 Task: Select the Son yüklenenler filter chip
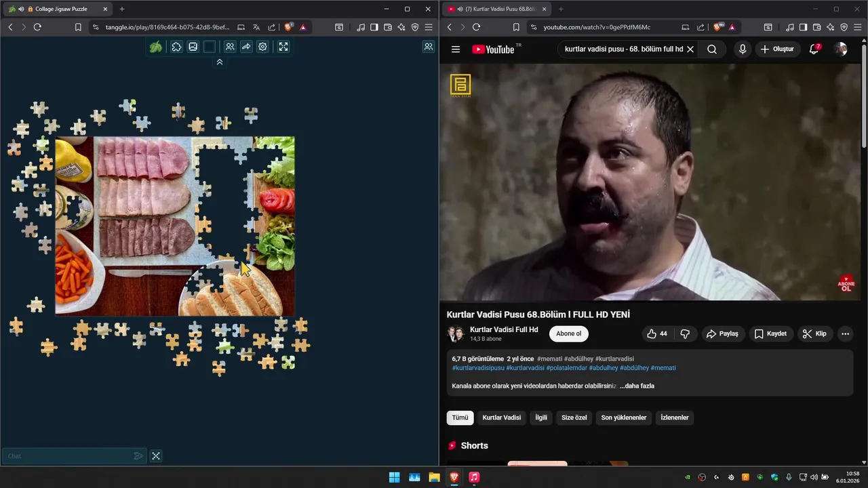pos(624,418)
